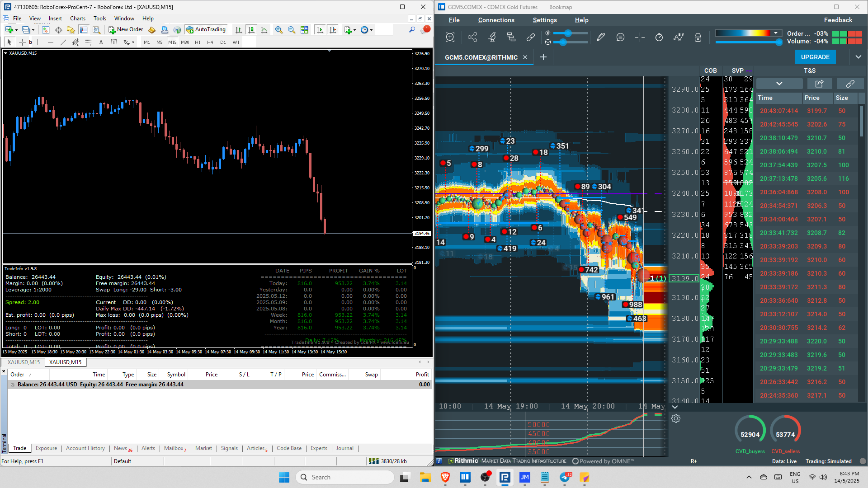Viewport: 868px width, 488px height.
Task: Open the Navigator star-folder icon
Action: coord(71,30)
